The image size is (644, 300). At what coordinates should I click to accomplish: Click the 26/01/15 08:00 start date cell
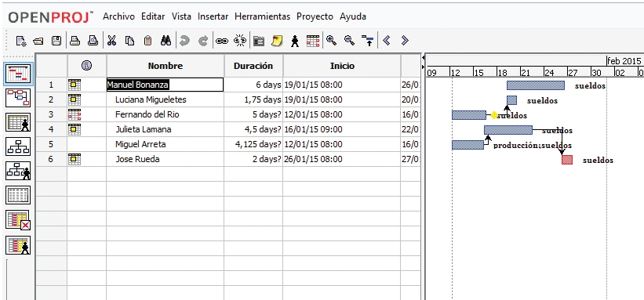click(x=342, y=159)
